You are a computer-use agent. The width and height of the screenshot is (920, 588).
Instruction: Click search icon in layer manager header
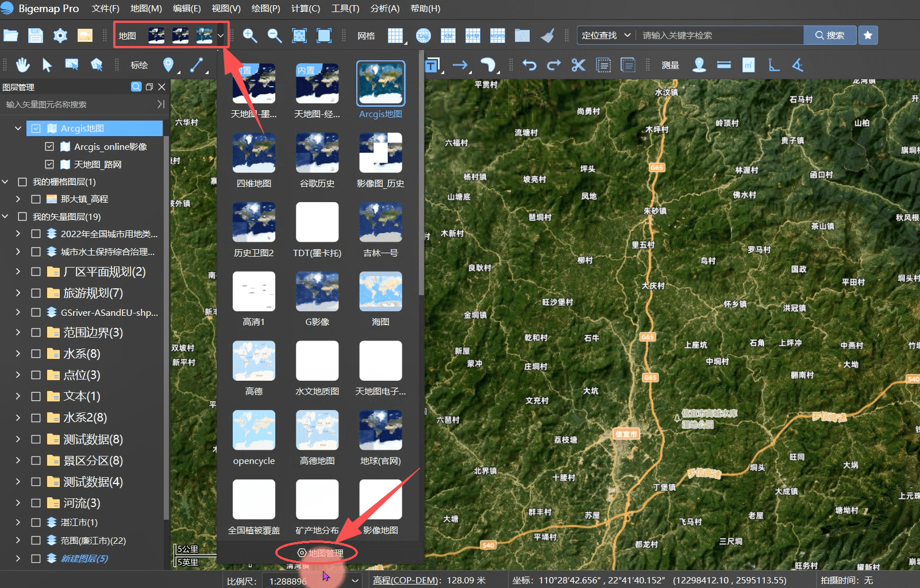[x=136, y=87]
